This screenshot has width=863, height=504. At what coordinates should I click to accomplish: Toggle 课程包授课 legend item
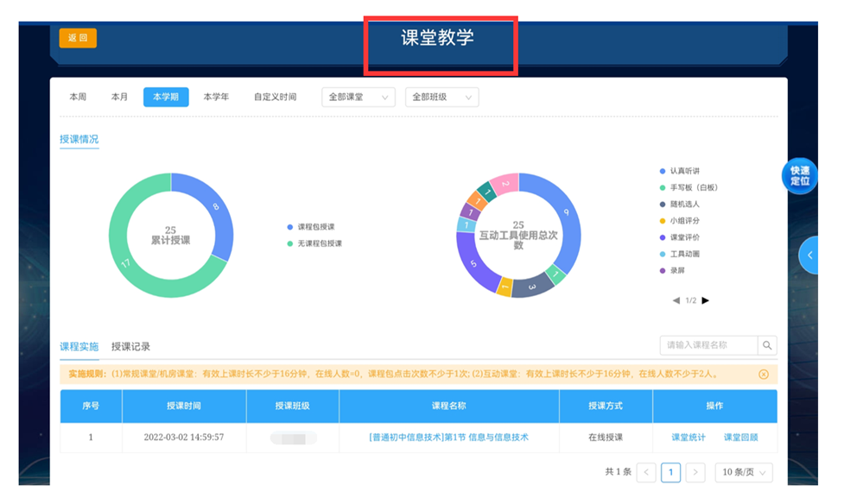coord(311,226)
